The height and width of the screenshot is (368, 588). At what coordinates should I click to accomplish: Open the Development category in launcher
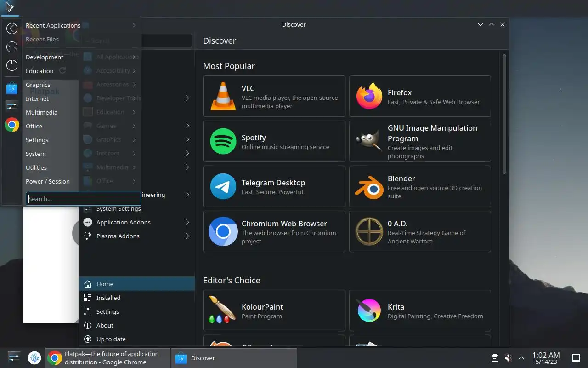pos(45,57)
